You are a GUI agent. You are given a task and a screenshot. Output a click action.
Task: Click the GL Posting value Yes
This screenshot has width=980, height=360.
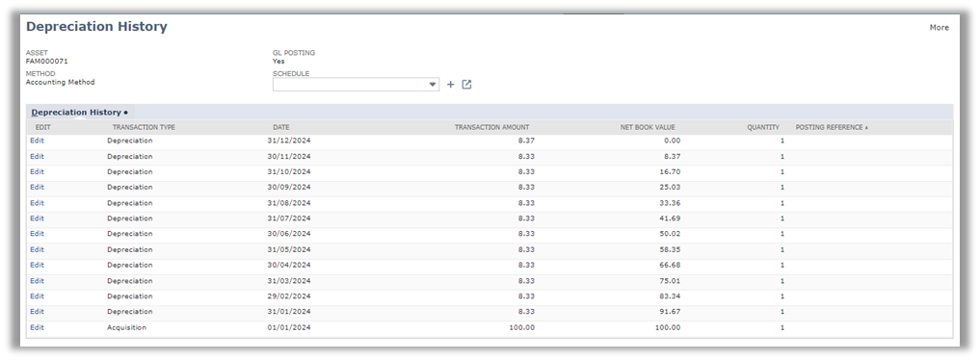(278, 62)
